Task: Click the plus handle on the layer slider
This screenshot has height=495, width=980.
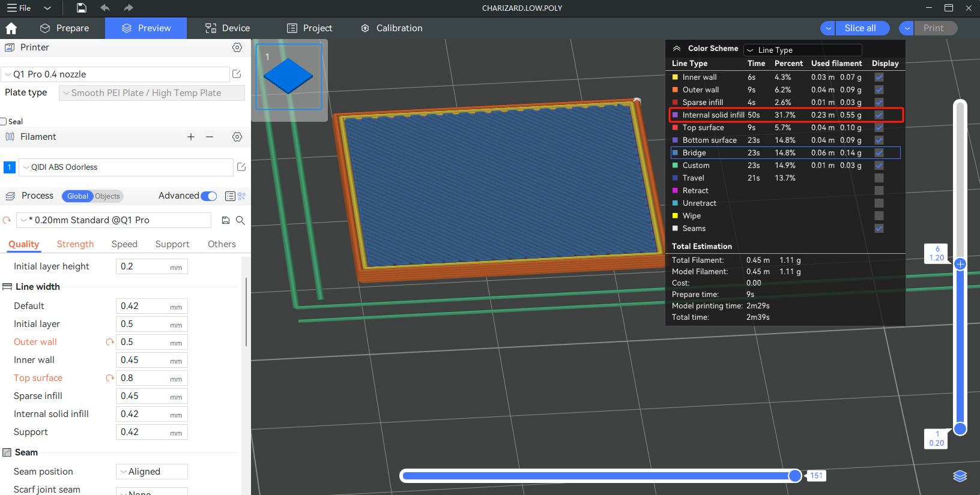Action: 960,264
